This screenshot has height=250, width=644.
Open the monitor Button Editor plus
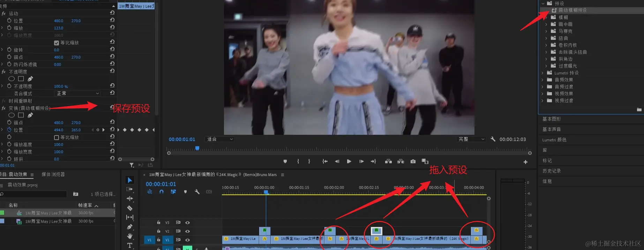tap(525, 162)
